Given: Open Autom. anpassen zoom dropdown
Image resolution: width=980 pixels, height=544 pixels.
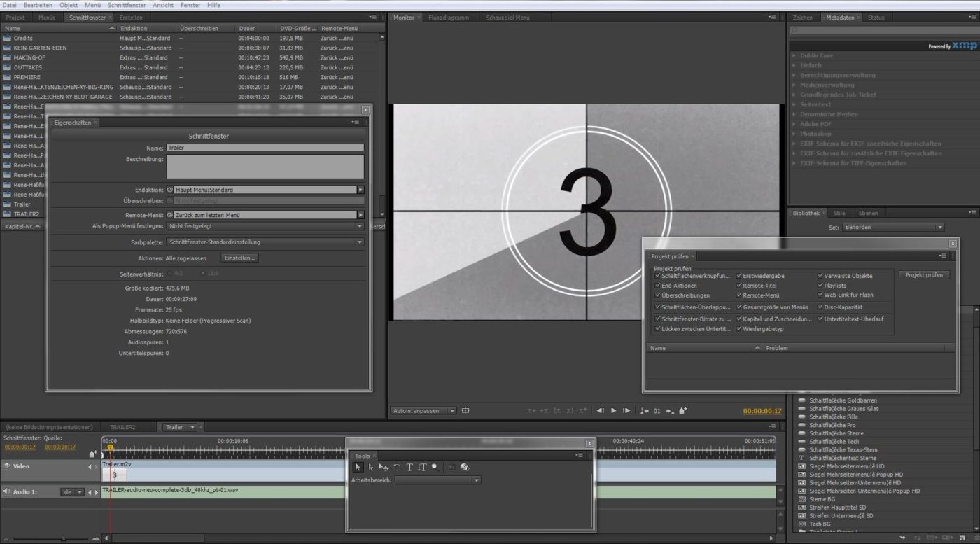Looking at the screenshot, I should tap(423, 411).
